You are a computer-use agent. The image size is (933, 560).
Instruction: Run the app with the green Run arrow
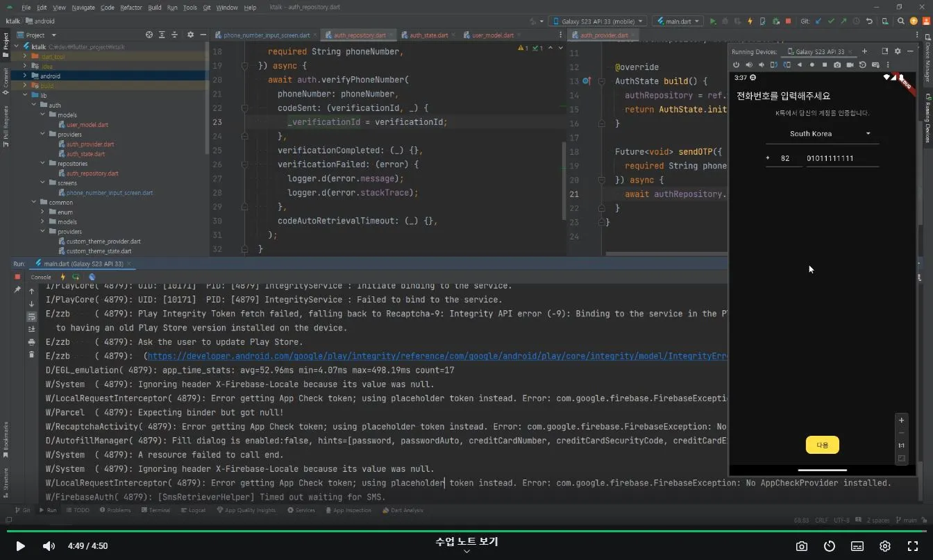713,22
